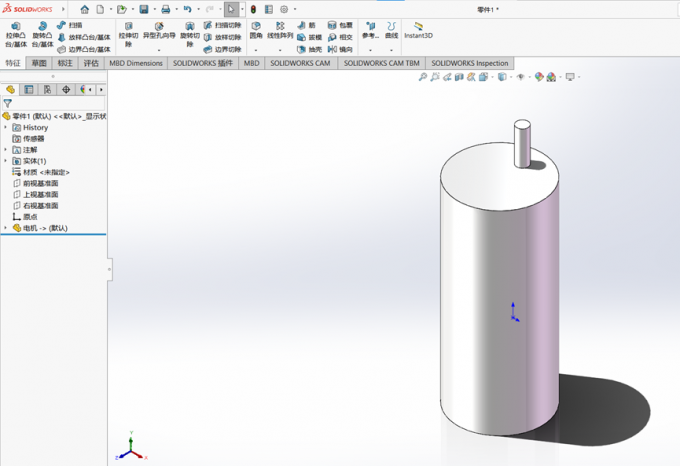
Task: Open the Options gear icon
Action: (284, 9)
